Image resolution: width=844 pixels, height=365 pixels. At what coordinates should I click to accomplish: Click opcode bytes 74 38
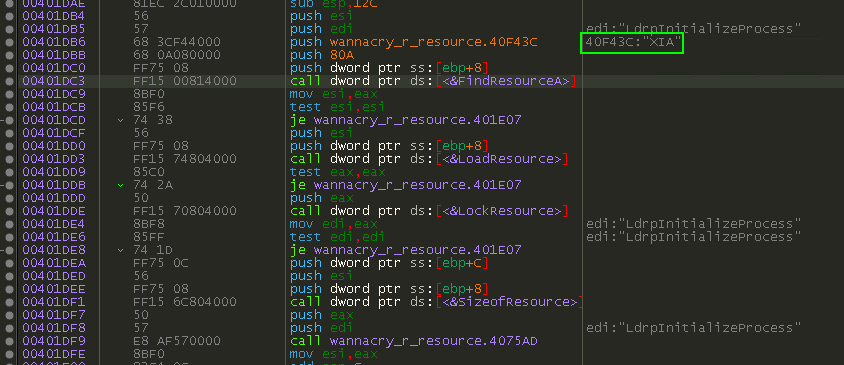153,120
